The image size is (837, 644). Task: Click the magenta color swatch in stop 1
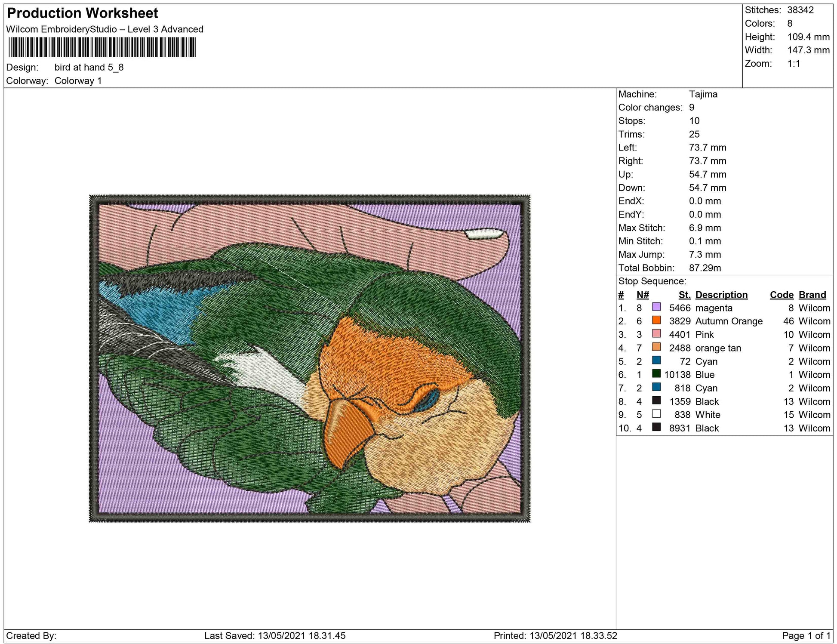pyautogui.click(x=656, y=307)
